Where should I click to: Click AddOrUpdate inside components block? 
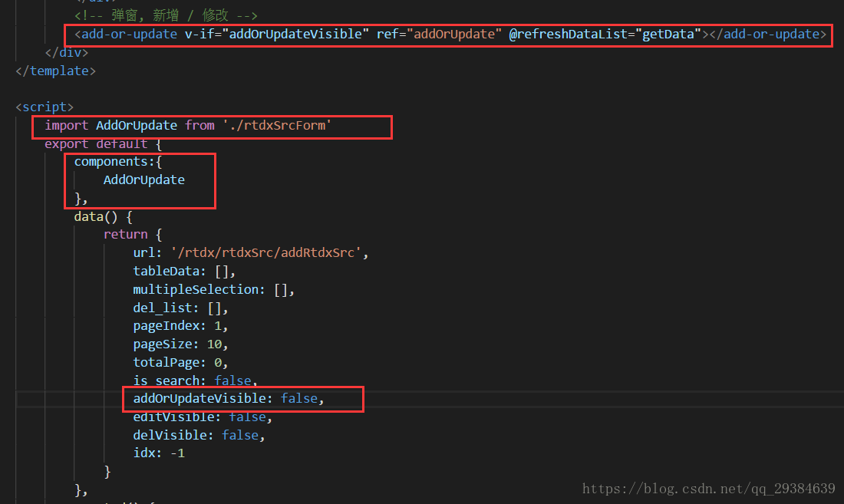143,180
